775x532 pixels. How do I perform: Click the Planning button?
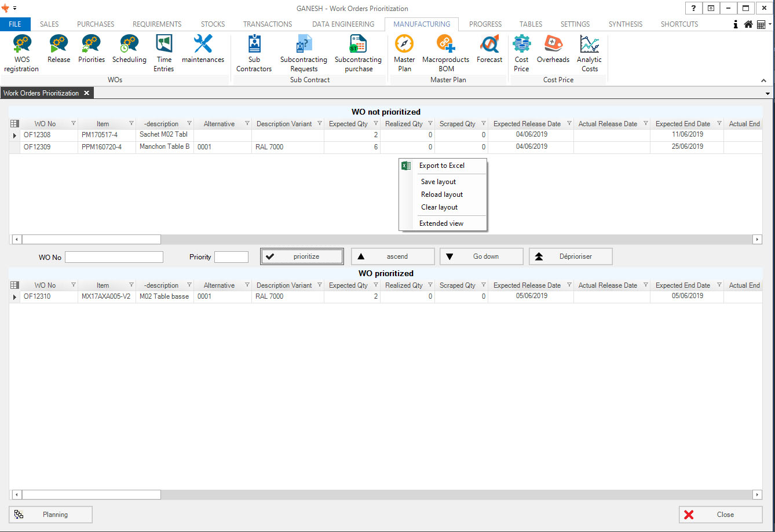[x=50, y=515]
